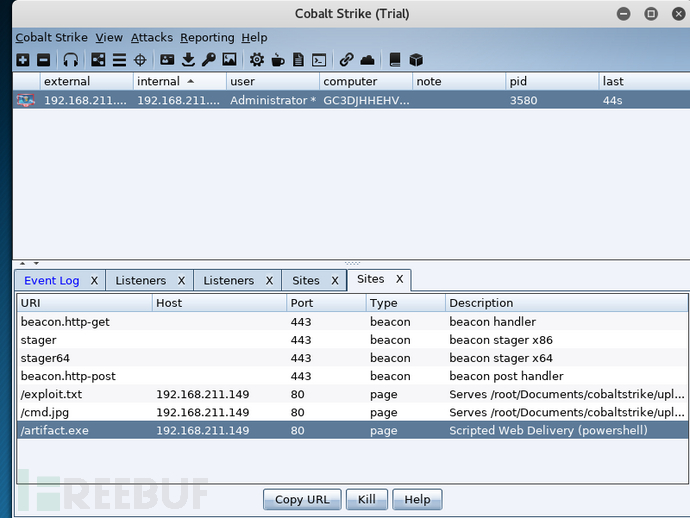Click the cube icon in toolbar
This screenshot has width=690, height=518.
(416, 60)
